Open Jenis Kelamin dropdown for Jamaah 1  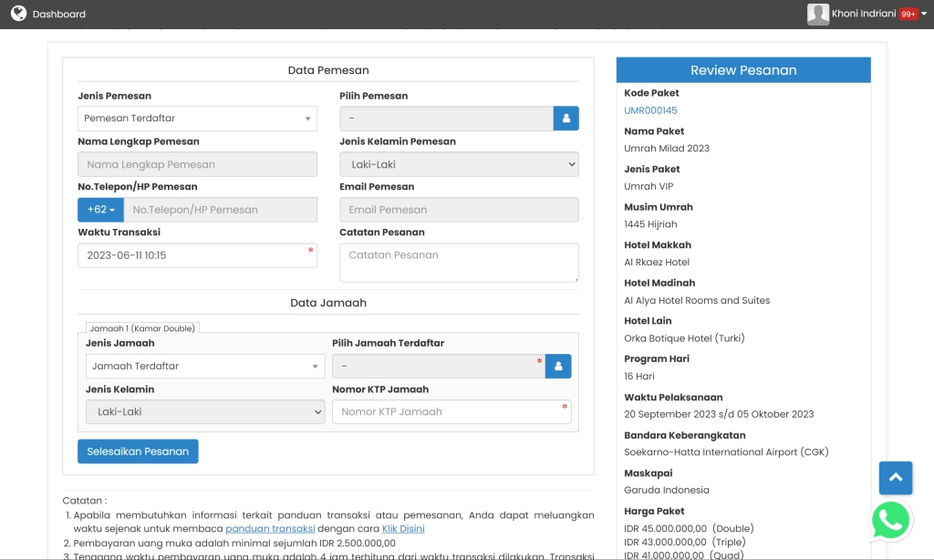click(204, 412)
